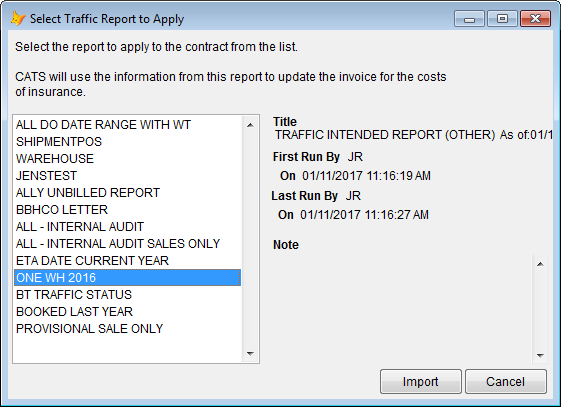
Task: Choose ETA DATE CURRENT YEAR report
Action: pos(127,261)
